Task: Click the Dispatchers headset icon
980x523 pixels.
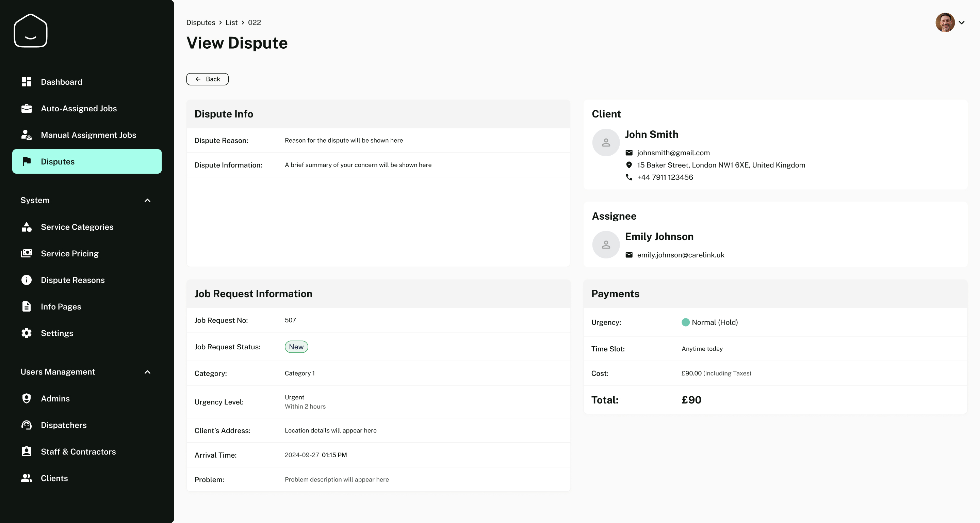Action: [x=26, y=425]
